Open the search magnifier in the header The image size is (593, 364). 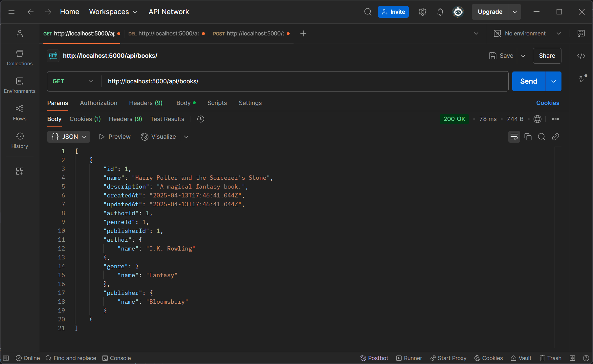tap(368, 12)
